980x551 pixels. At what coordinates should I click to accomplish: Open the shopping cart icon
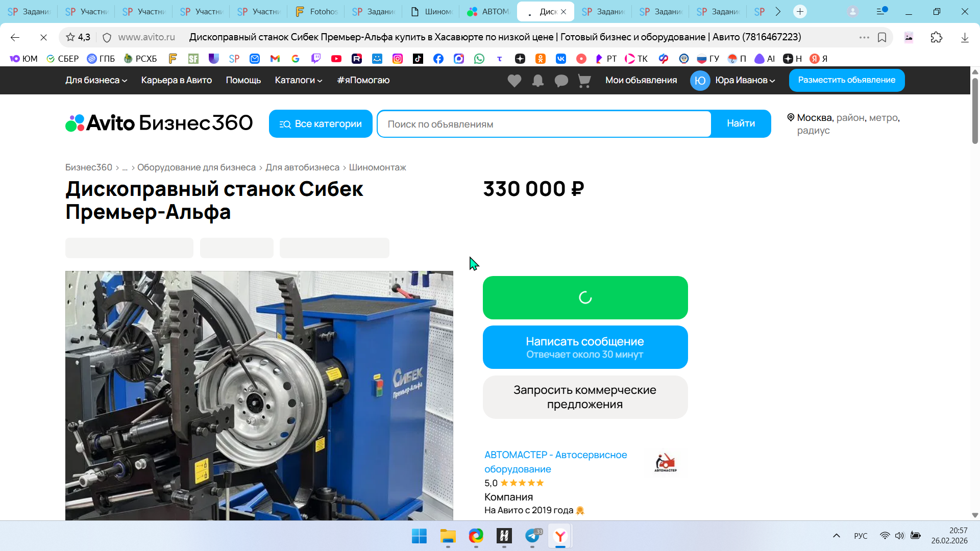click(x=584, y=81)
